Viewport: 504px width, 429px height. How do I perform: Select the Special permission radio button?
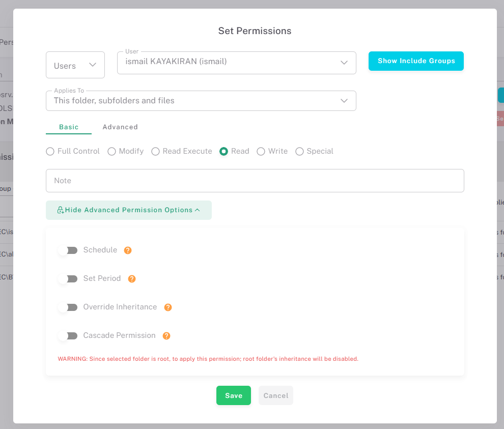300,151
